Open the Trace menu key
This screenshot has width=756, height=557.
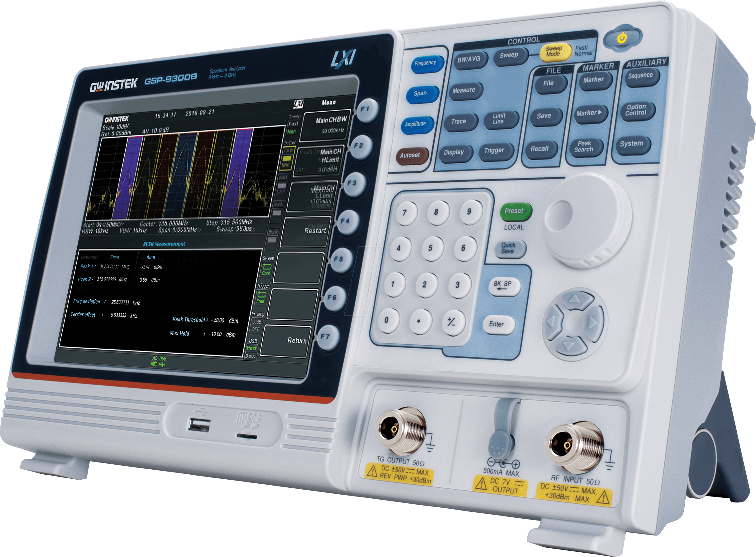[x=460, y=122]
